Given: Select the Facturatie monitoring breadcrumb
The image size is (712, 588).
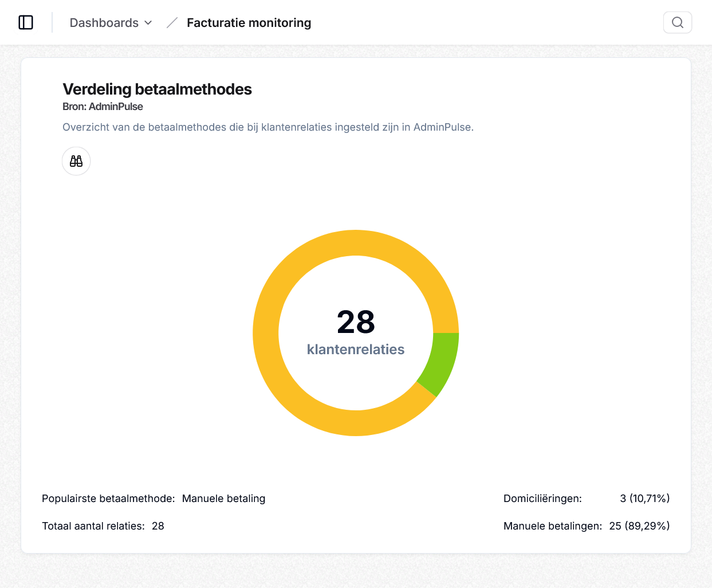Looking at the screenshot, I should 249,23.
